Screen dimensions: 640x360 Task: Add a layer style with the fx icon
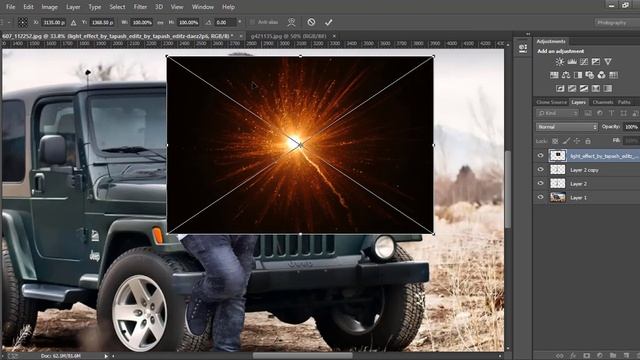tap(573, 356)
